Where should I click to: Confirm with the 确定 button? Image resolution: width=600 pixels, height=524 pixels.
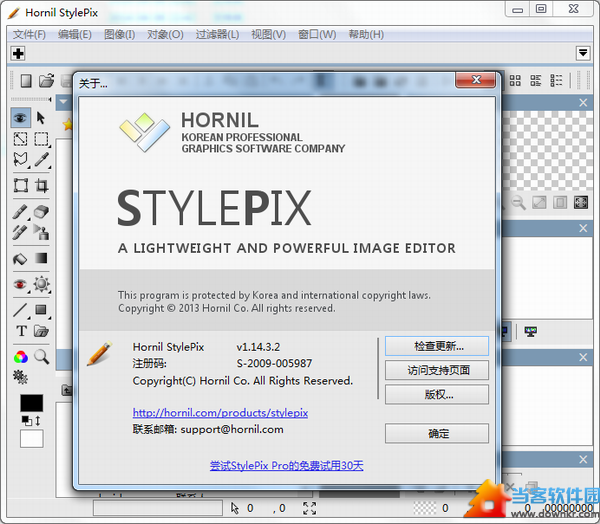(x=437, y=433)
